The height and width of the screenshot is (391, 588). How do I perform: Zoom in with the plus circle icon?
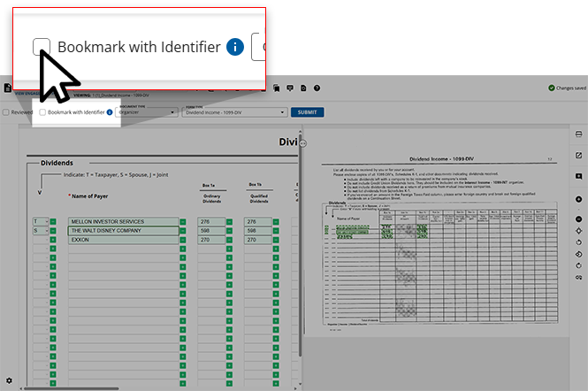578,199
